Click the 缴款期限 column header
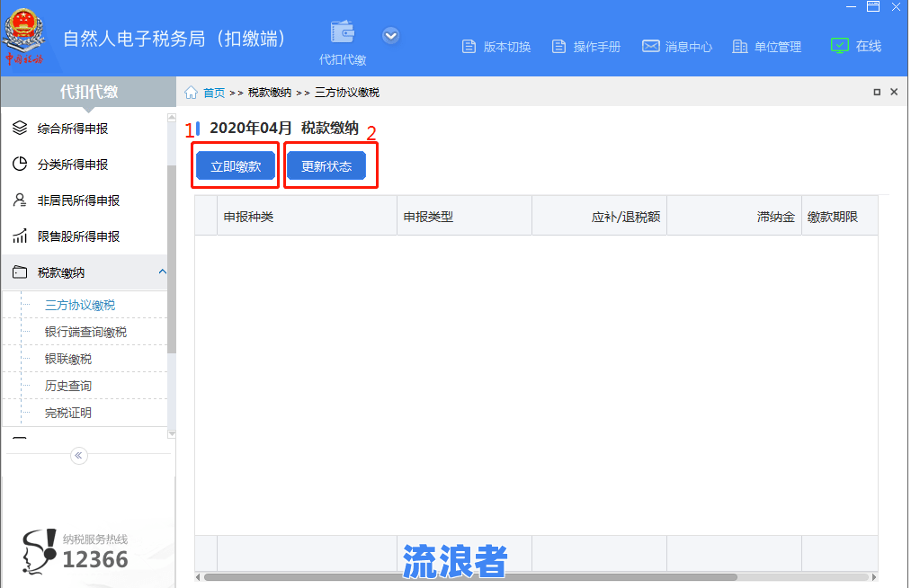Image resolution: width=911 pixels, height=588 pixels. tap(840, 217)
